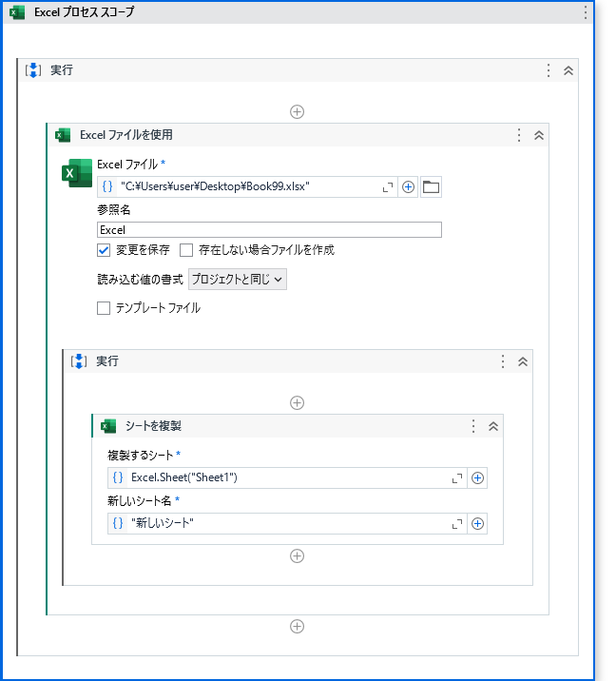The height and width of the screenshot is (681, 616).
Task: Collapse the シートを複製 activity
Action: point(493,426)
